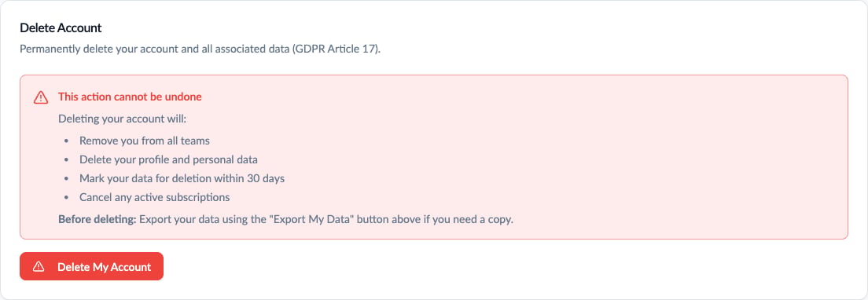This screenshot has height=300, width=868.
Task: Select 'Delete your profile and personal data' item
Action: click(169, 159)
